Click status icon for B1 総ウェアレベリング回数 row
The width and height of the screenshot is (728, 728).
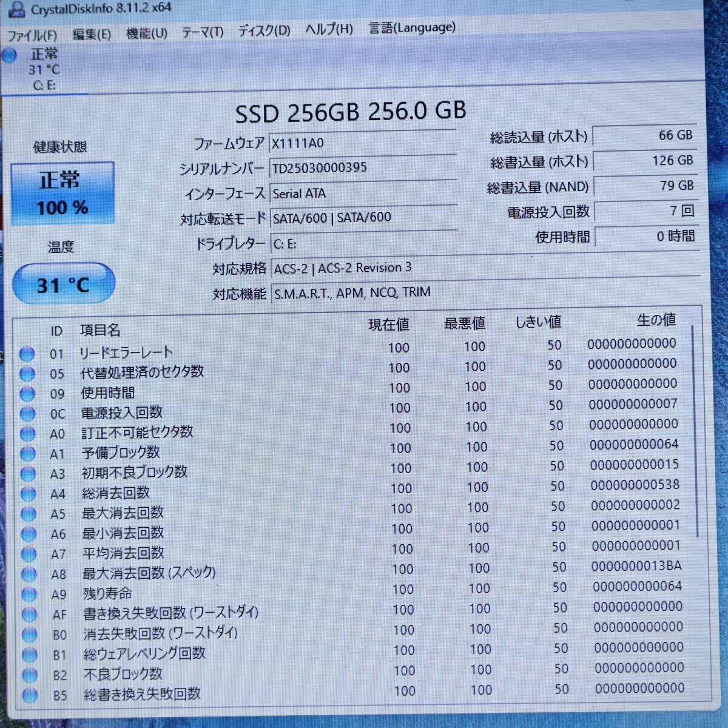coord(29,655)
